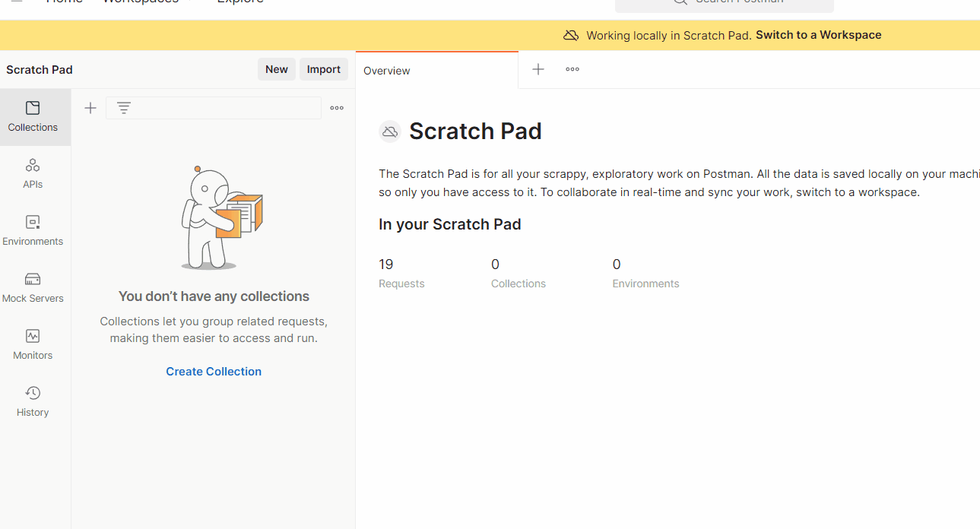The height and width of the screenshot is (529, 980).
Task: Open a new tab with the plus icon
Action: click(x=538, y=69)
